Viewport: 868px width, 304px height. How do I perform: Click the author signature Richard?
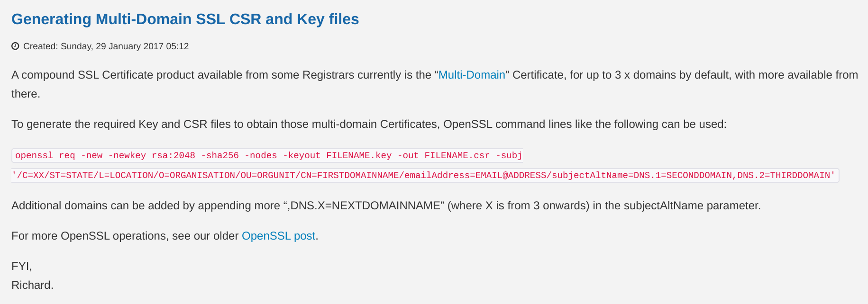32,285
